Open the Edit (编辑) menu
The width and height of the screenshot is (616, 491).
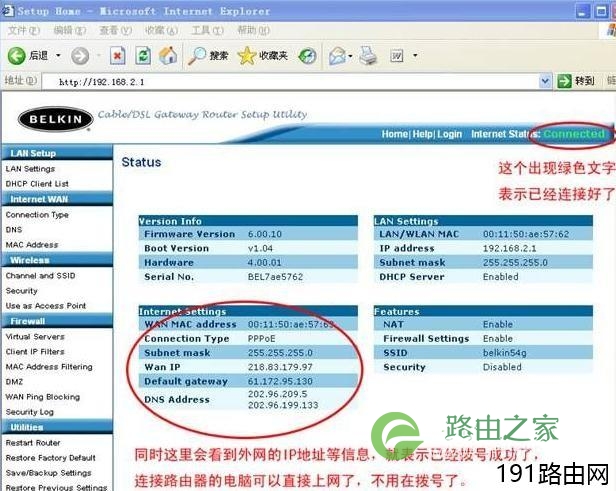coord(70,31)
